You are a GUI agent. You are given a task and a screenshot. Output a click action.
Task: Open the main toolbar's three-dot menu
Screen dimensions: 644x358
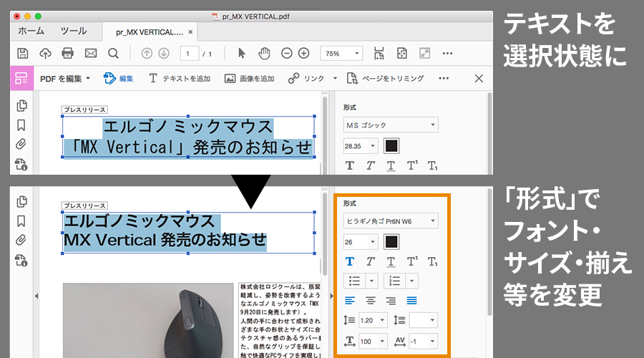point(447,54)
